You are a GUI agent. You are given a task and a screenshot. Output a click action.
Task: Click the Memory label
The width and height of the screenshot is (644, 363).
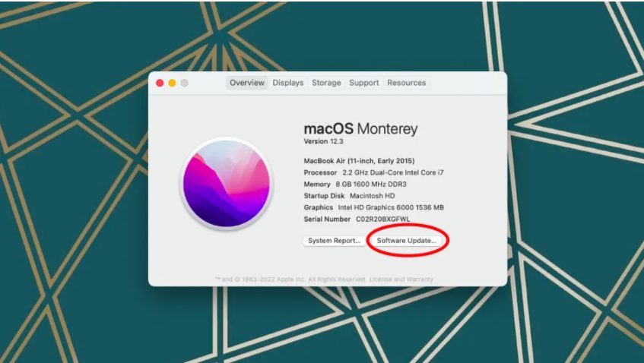coord(317,185)
